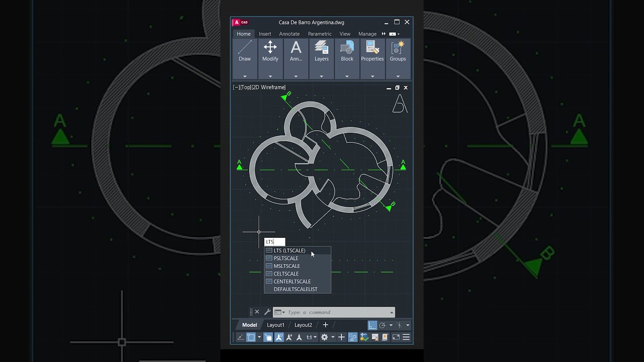644x362 pixels.
Task: Click the [2D Wireframe] visual style control
Action: (269, 87)
